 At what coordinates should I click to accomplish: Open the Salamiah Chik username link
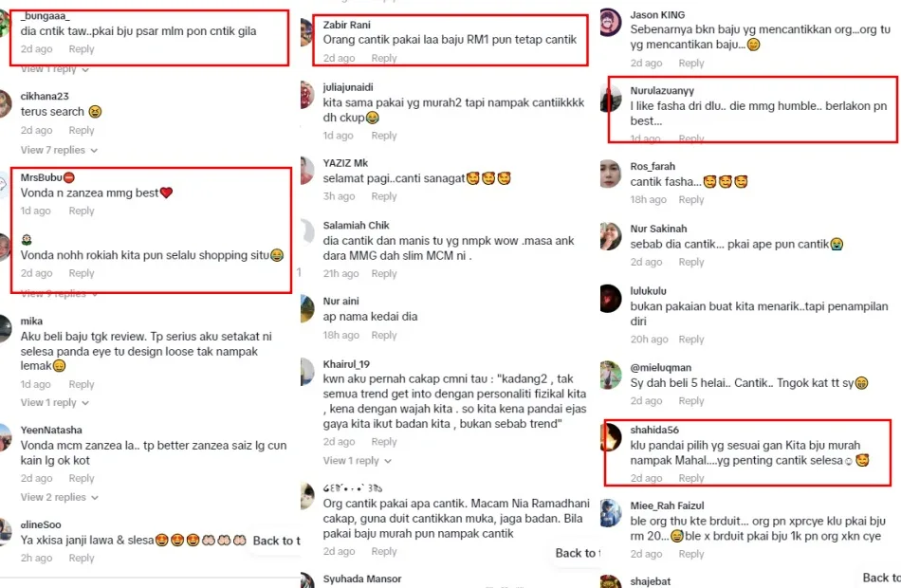pos(356,226)
